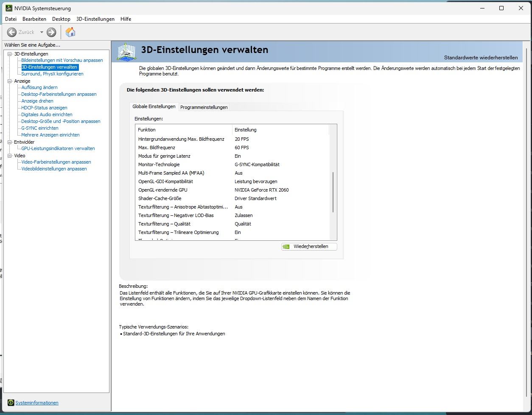Click the Funktion column header
Screen dimensions: 532x415
(x=184, y=130)
